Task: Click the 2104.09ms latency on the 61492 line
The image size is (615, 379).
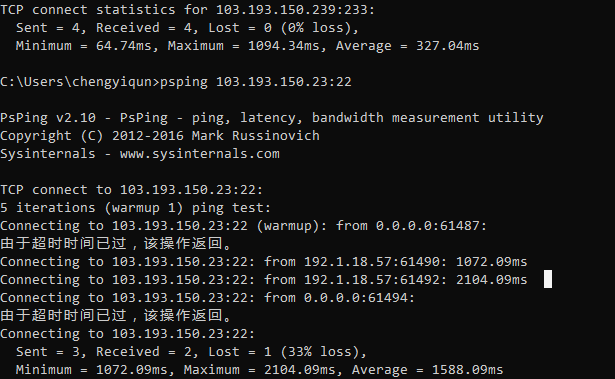Action: point(491,279)
